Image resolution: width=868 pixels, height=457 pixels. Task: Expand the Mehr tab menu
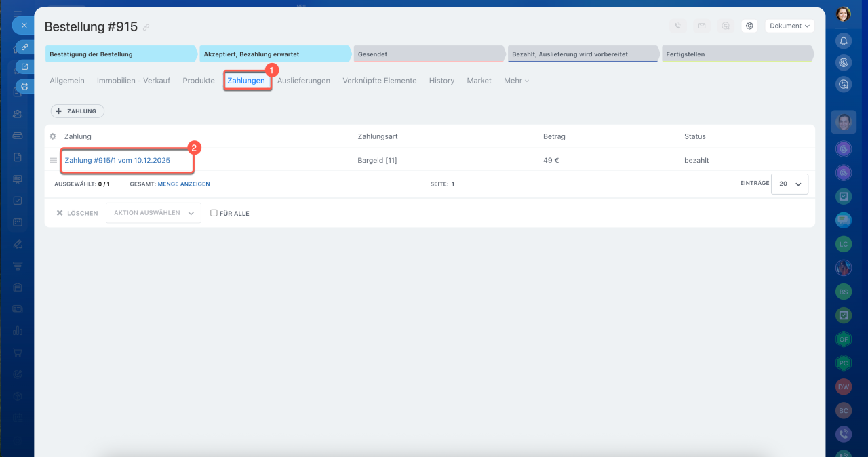coord(516,81)
